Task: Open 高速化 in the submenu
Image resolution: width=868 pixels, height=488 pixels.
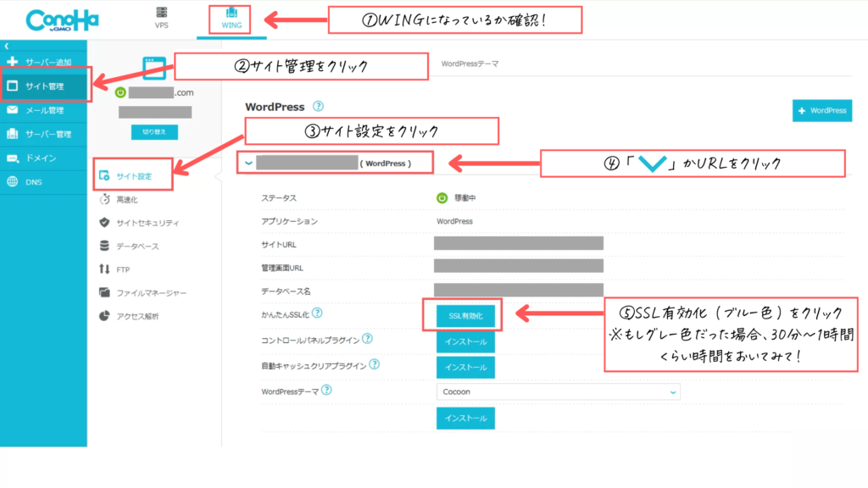Action: pos(127,200)
